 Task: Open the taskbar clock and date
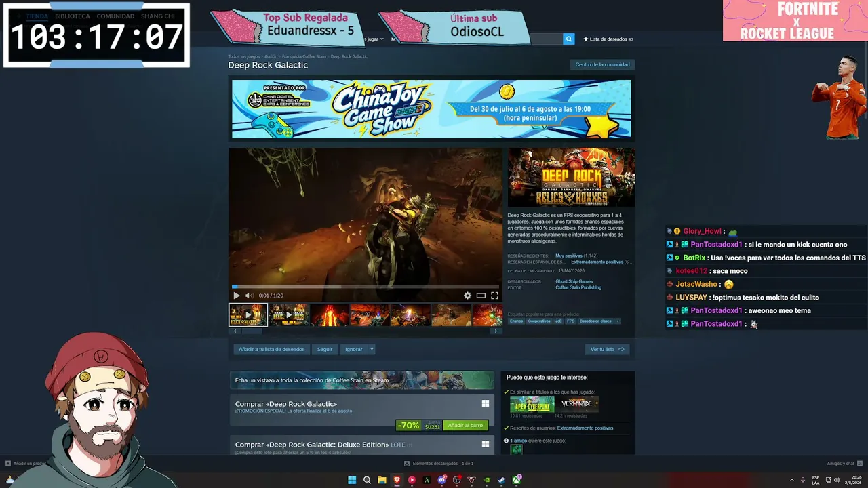point(854,480)
